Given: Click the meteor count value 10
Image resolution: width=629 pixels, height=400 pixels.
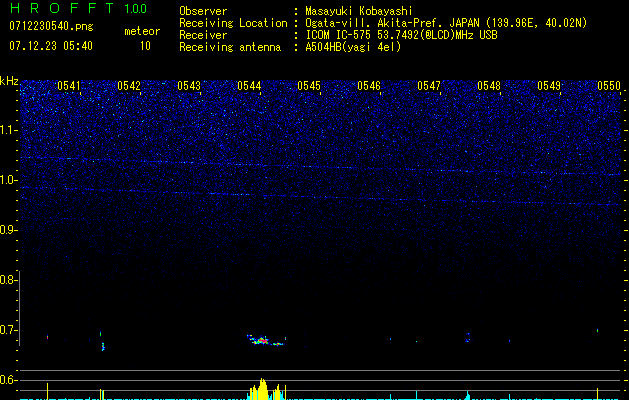Looking at the screenshot, I should [x=145, y=46].
